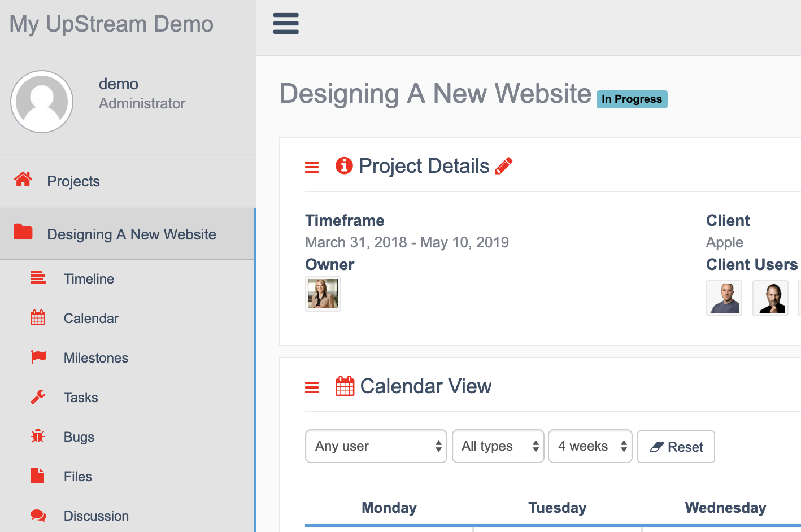Click the Bugs icon in sidebar

click(x=38, y=437)
